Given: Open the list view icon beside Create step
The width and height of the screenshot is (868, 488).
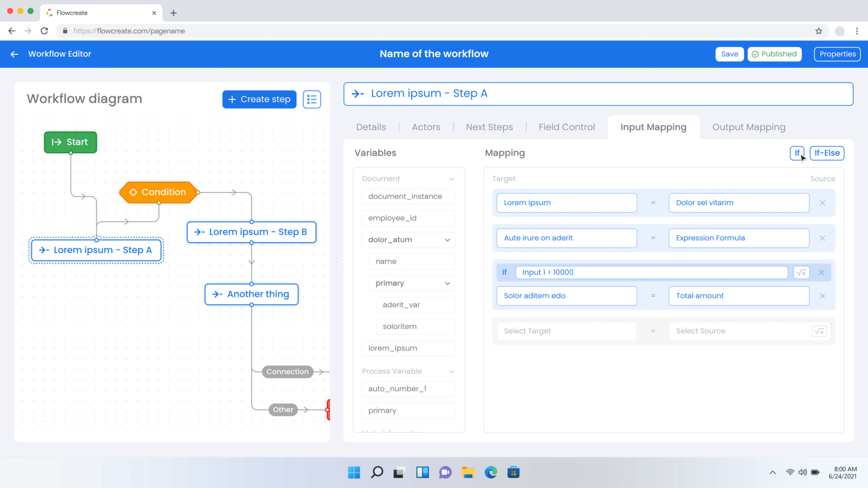Looking at the screenshot, I should point(311,99).
